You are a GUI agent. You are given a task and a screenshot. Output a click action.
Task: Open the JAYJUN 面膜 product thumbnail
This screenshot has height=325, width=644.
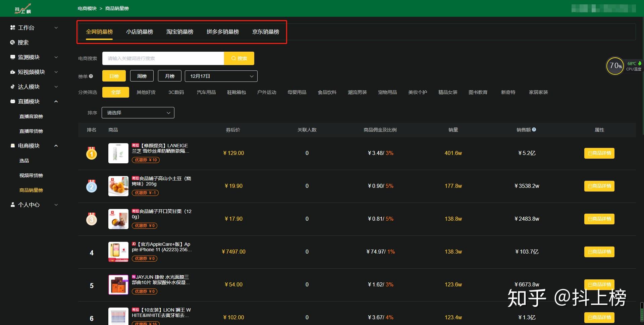pyautogui.click(x=118, y=285)
